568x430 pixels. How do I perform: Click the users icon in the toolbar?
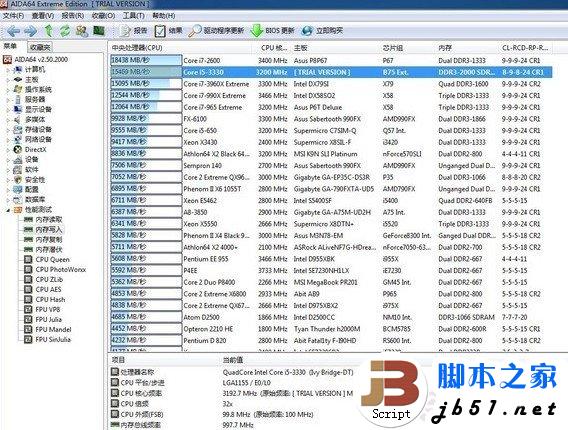[82, 31]
